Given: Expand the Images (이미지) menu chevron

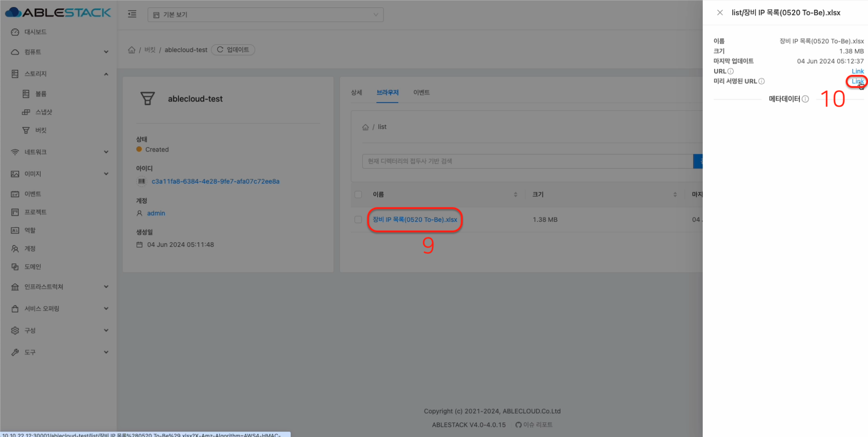Looking at the screenshot, I should [x=106, y=174].
